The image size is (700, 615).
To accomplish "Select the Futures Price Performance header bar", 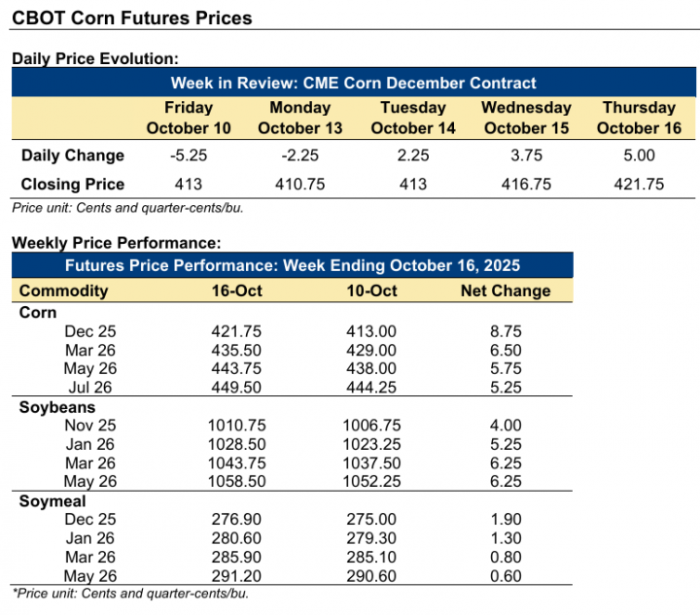I will click(293, 265).
